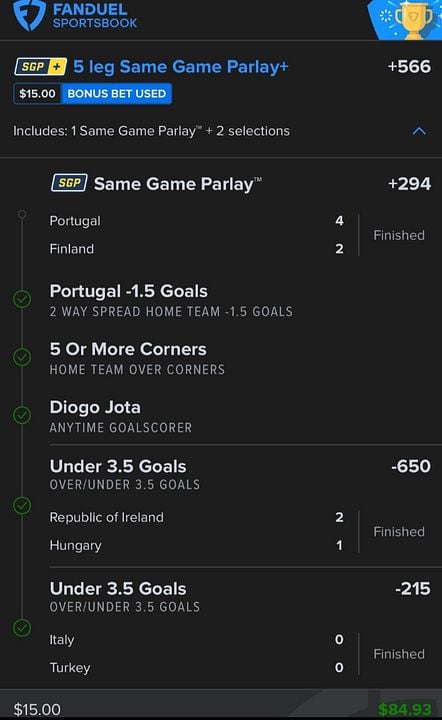442x720 pixels.
Task: Tap the green check beside Diogo Jota
Action: (x=22, y=415)
